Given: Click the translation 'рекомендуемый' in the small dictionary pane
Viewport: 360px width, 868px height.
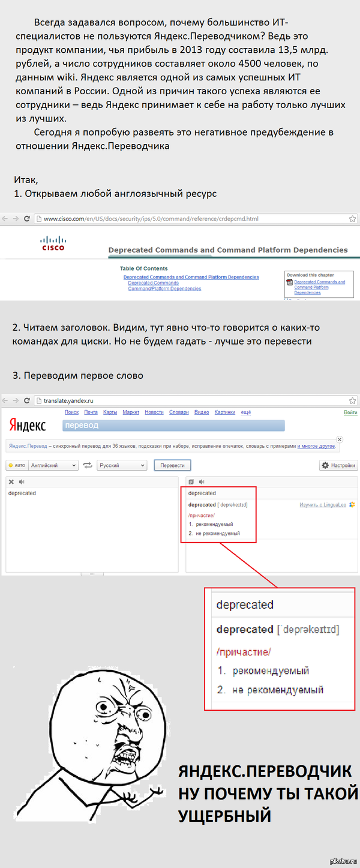Looking at the screenshot, I should click(x=214, y=525).
